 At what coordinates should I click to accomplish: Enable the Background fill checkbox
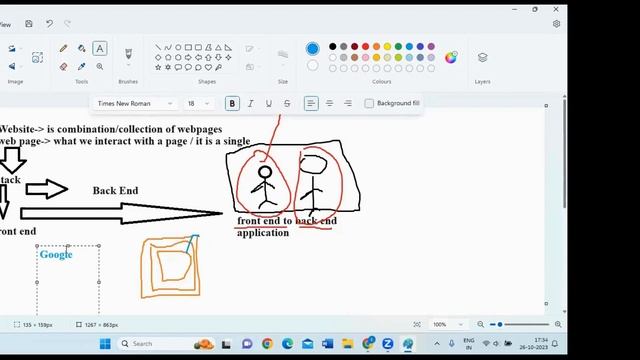tap(369, 104)
